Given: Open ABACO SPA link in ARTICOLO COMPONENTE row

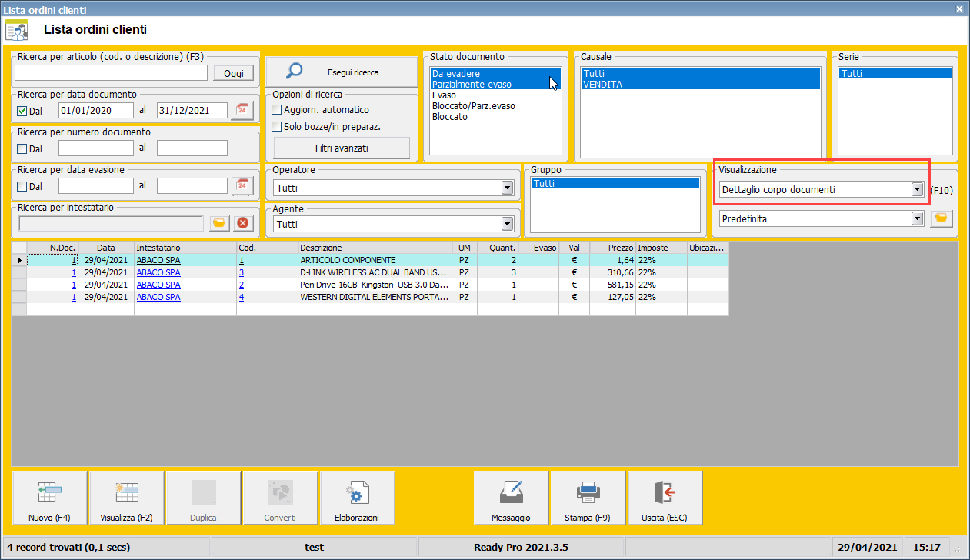Looking at the screenshot, I should [x=158, y=260].
